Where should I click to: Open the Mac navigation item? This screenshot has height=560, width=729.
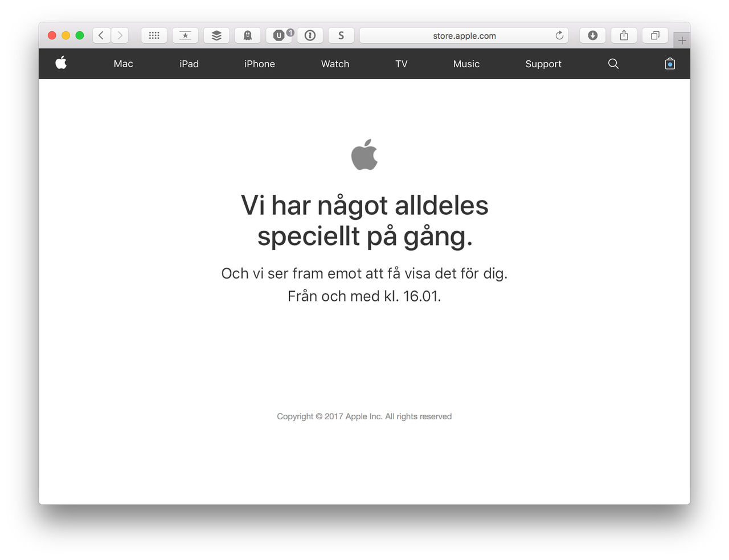tap(123, 64)
